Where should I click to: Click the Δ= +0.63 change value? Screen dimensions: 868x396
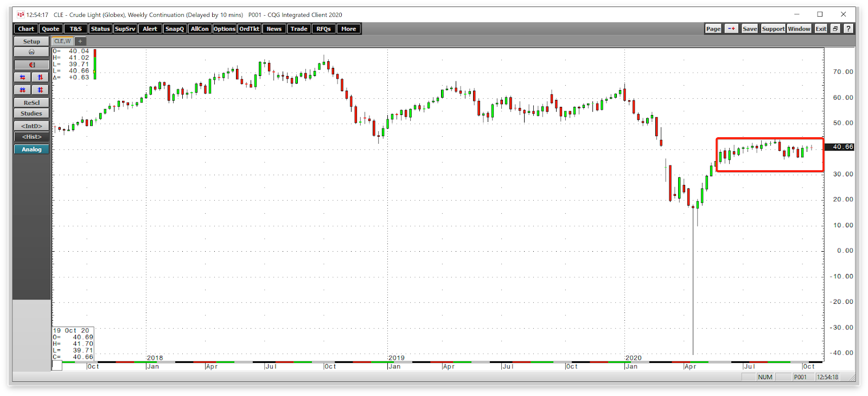pyautogui.click(x=71, y=77)
